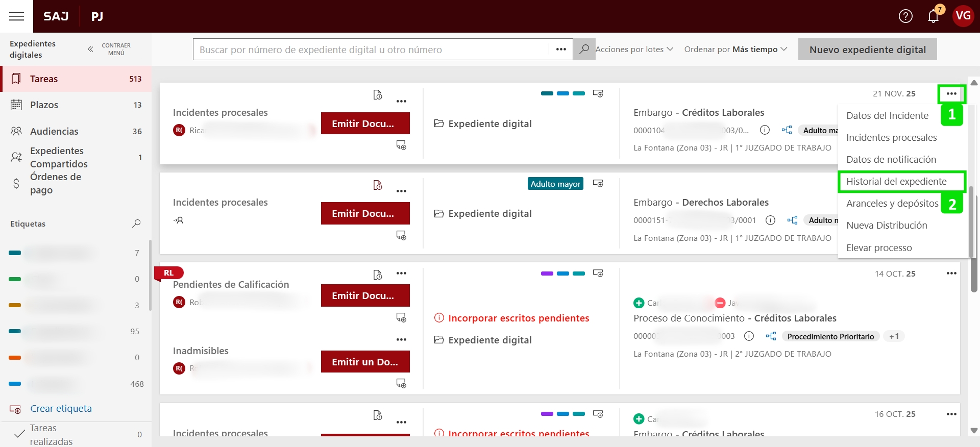Click the help question mark icon
This screenshot has height=447, width=980.
(x=905, y=16)
